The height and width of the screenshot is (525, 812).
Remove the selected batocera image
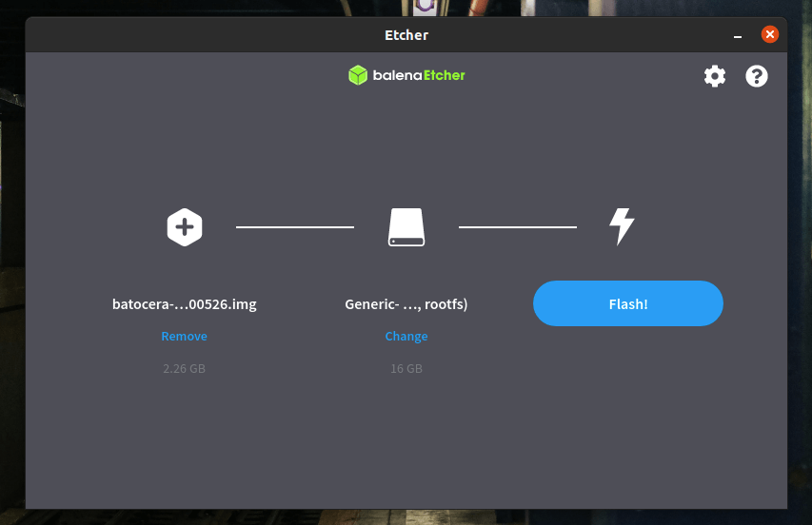[x=184, y=336]
